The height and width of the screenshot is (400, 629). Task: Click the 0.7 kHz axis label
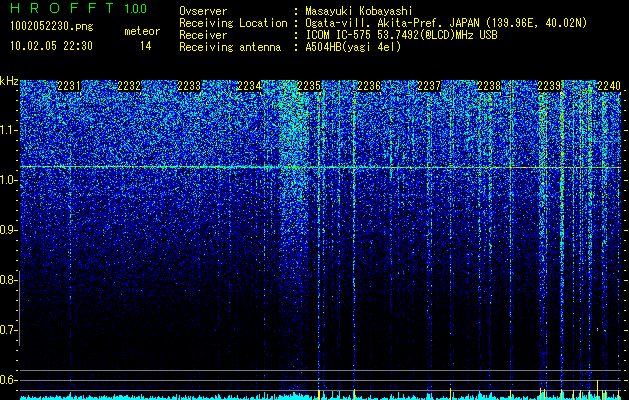point(7,330)
